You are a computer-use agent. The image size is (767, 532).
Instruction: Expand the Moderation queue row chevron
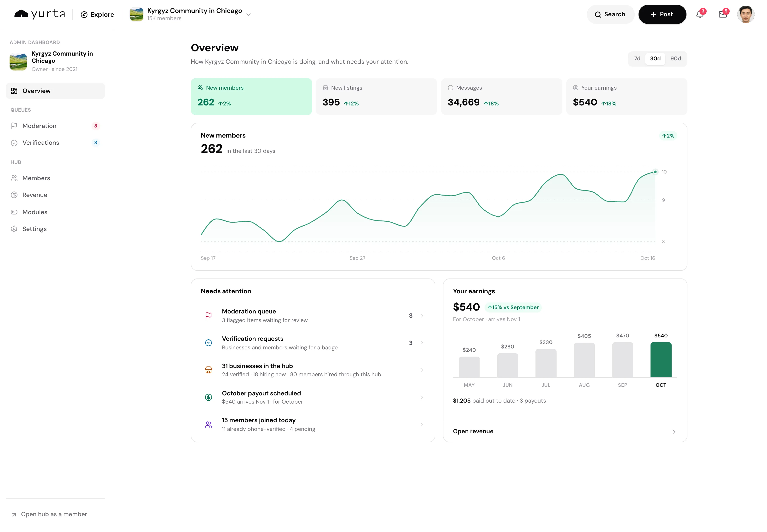(422, 316)
